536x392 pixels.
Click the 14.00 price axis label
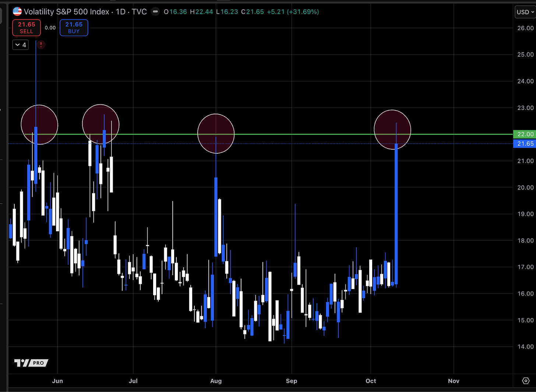coord(525,347)
